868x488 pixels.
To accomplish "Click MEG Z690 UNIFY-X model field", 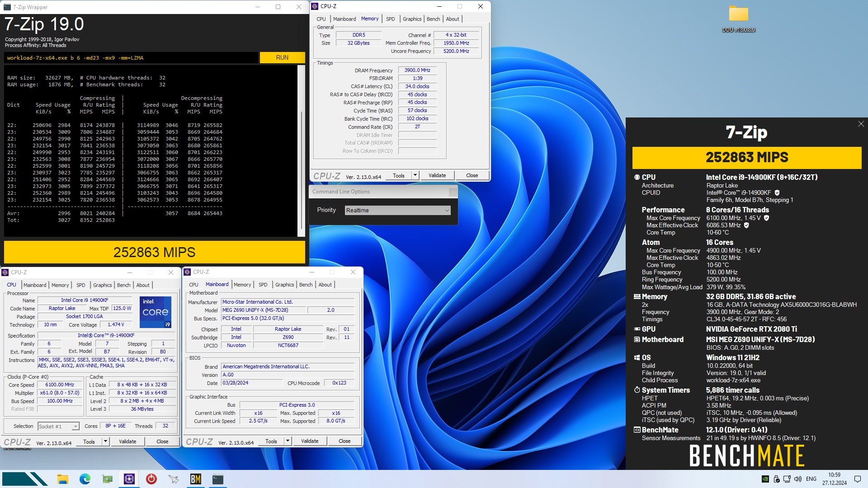I will coord(264,310).
